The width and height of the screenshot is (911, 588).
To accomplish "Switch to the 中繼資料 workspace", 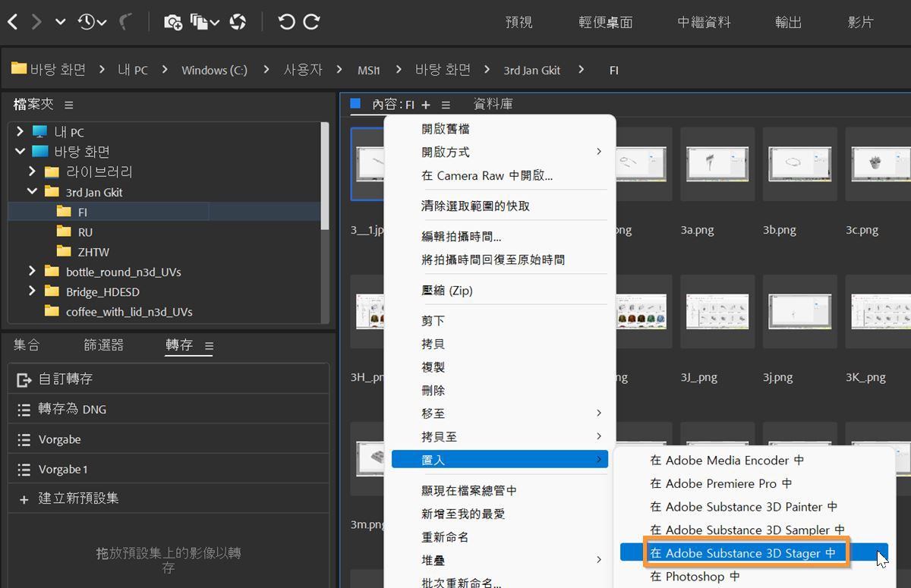I will [x=705, y=22].
